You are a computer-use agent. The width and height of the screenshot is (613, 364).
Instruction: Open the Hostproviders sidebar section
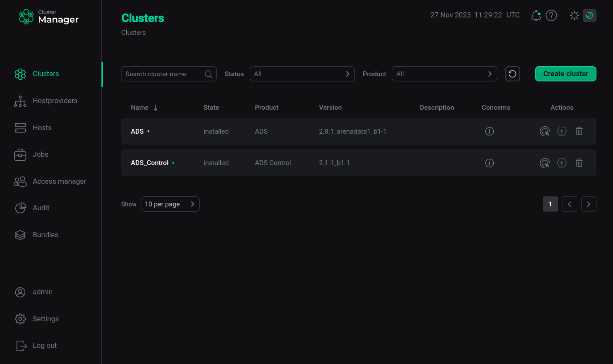(55, 101)
